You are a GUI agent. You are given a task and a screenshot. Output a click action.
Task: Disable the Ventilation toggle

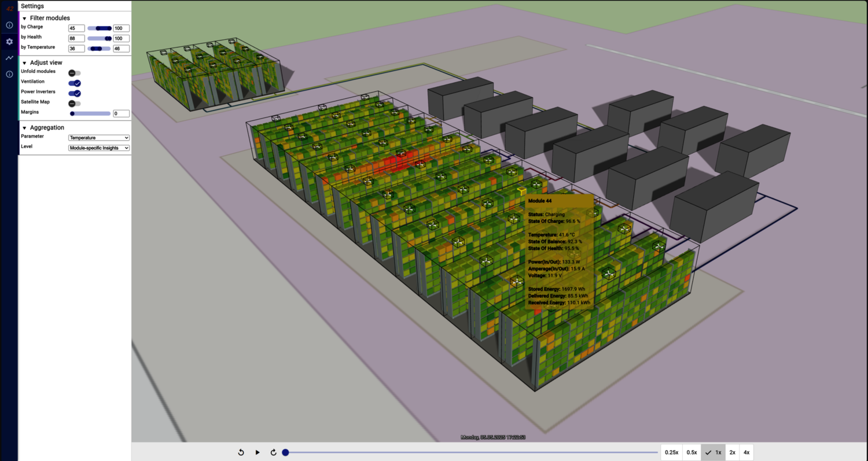pos(74,83)
